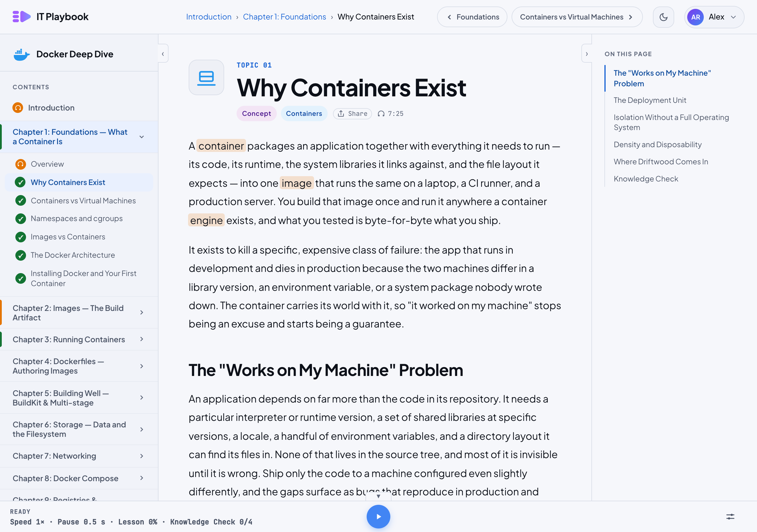This screenshot has height=532, width=757.
Task: Click the Containers tag
Action: (304, 114)
